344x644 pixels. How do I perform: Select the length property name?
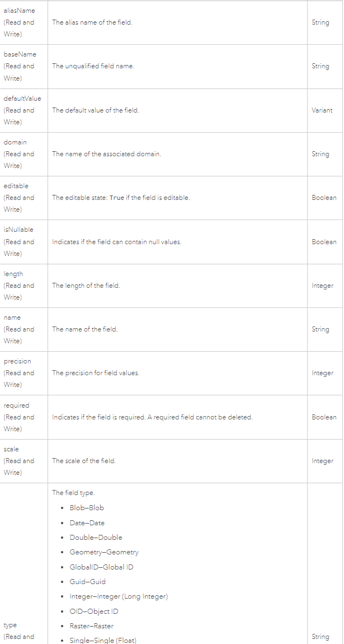coord(13,274)
